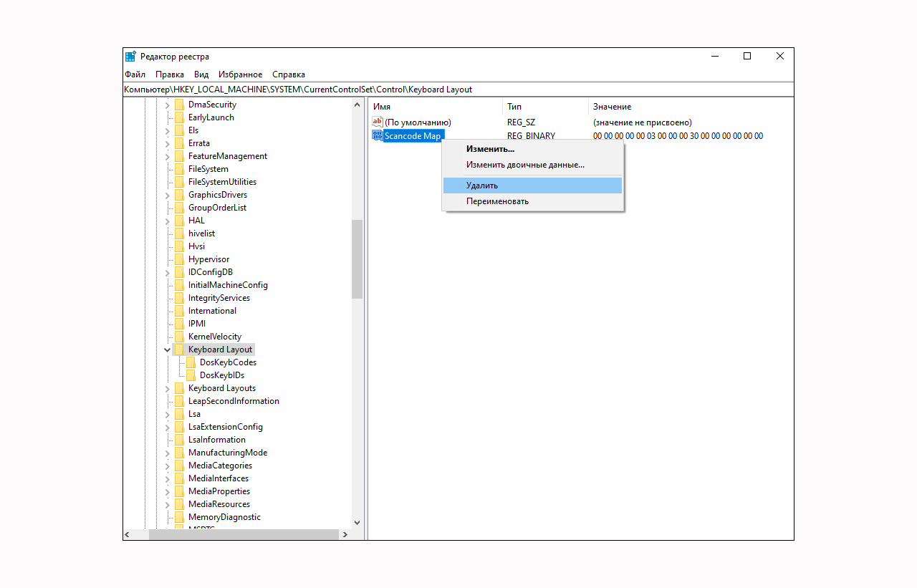Expand the Errata tree node
The width and height of the screenshot is (917, 588).
168,143
